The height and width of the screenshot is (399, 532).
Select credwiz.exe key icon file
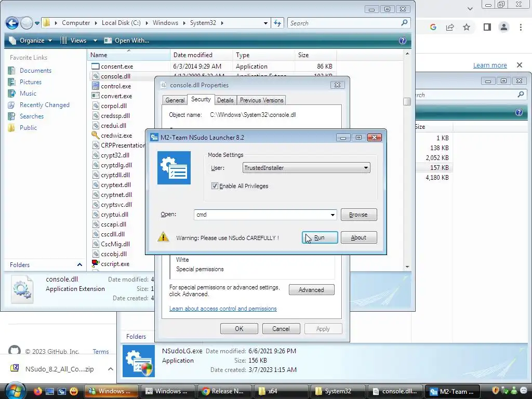tap(96, 135)
